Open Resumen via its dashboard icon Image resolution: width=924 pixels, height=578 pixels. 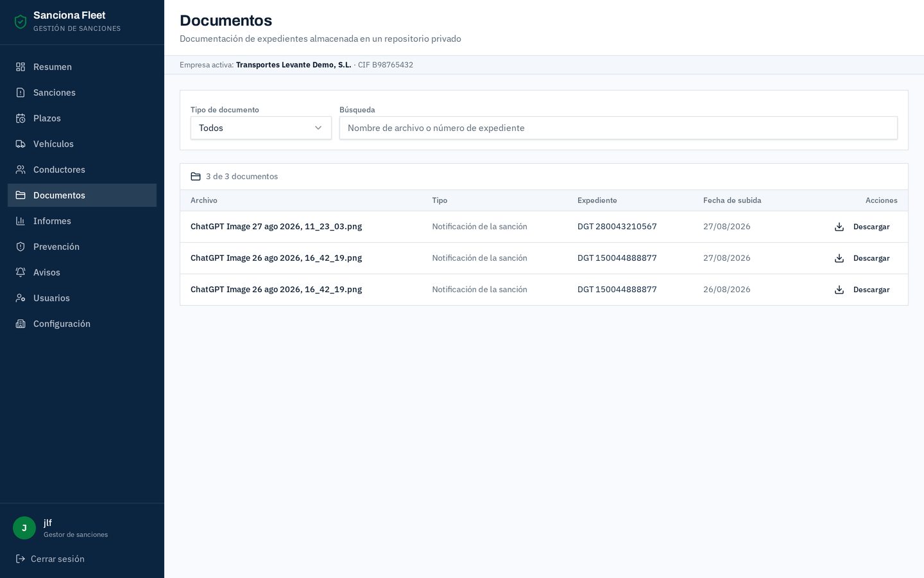[x=21, y=67]
